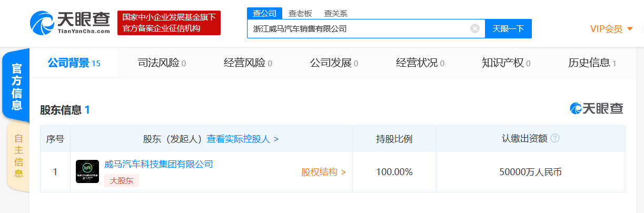Click into the company search input field

coord(366,28)
